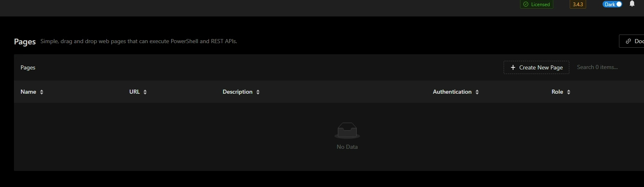
Task: Click the Role column header text
Action: 557,92
